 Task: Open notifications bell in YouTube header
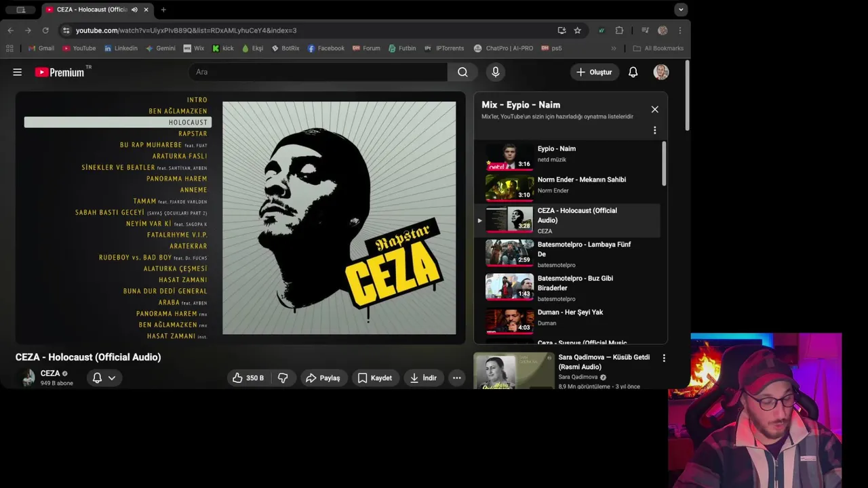(633, 72)
